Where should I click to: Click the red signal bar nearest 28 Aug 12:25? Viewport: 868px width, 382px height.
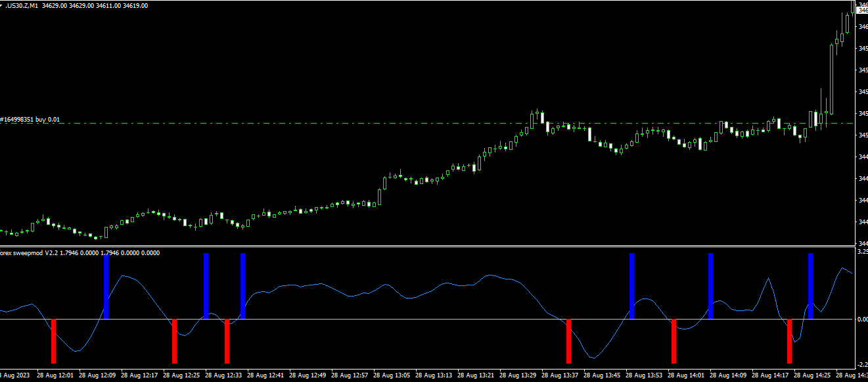[x=174, y=341]
